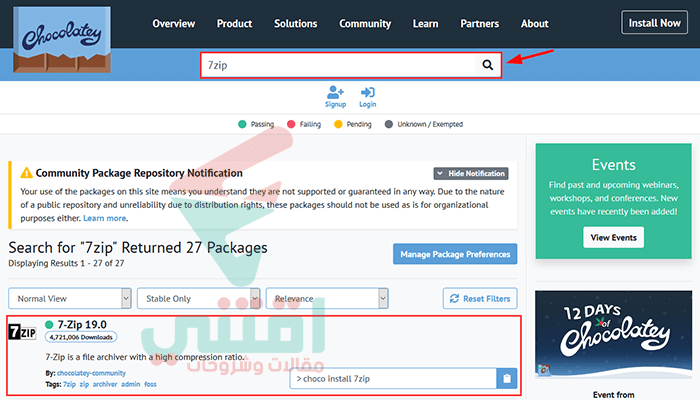Open the Learn menu

(x=425, y=24)
